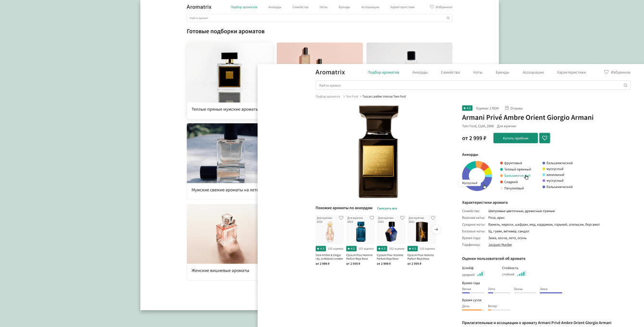The width and height of the screenshot is (644, 327).
Task: Show next similar perfumes with arrow button
Action: 436,229
